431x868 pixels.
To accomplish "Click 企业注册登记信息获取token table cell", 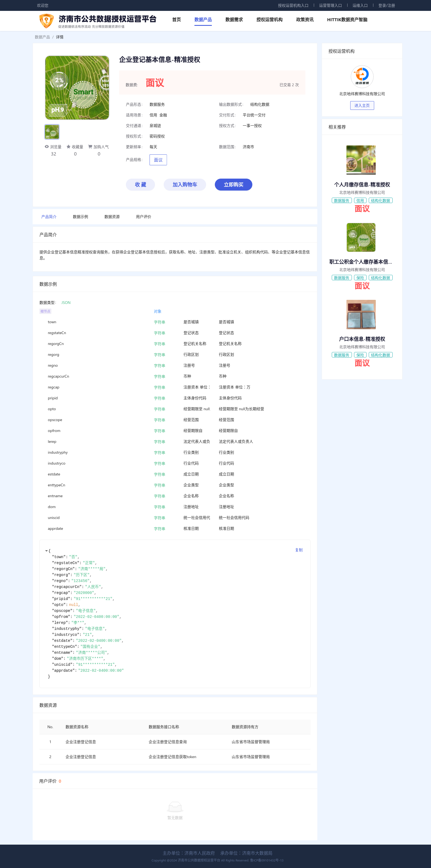I will (x=172, y=757).
